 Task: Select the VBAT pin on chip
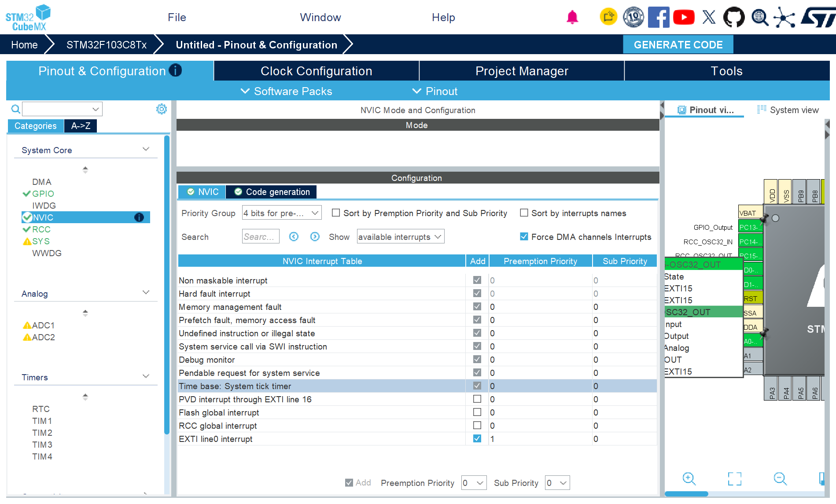[750, 213]
